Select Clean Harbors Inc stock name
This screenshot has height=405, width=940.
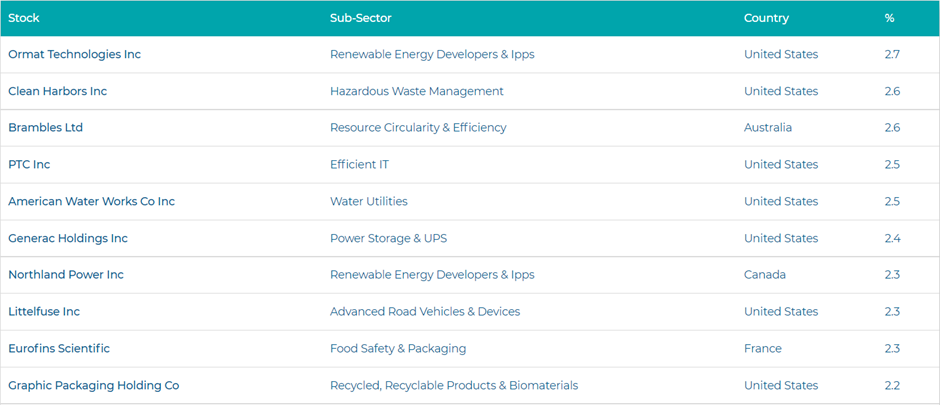[58, 91]
